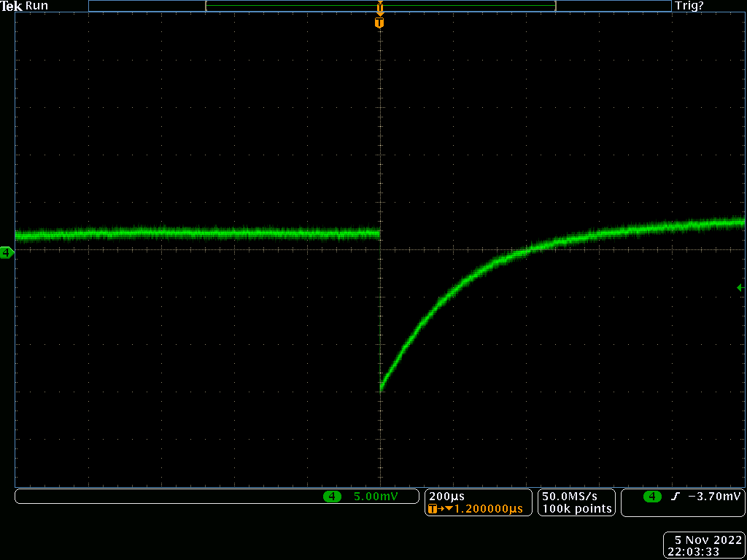Click the trigger source channel 4 badge
Screen dimensions: 747x560
pyautogui.click(x=651, y=497)
